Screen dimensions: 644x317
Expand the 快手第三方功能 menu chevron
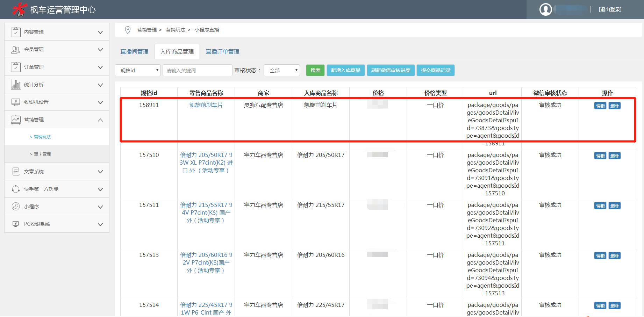click(x=100, y=189)
